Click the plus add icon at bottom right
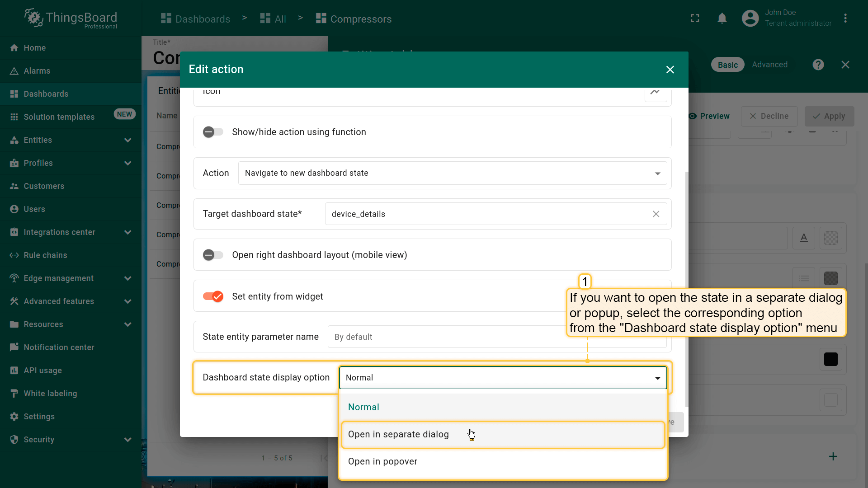 tap(833, 456)
